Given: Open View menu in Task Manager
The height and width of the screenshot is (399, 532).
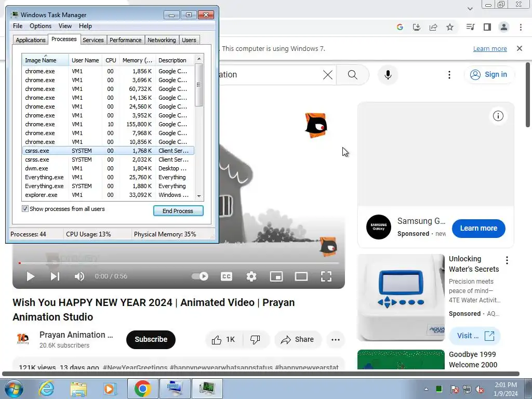Looking at the screenshot, I should pyautogui.click(x=65, y=26).
